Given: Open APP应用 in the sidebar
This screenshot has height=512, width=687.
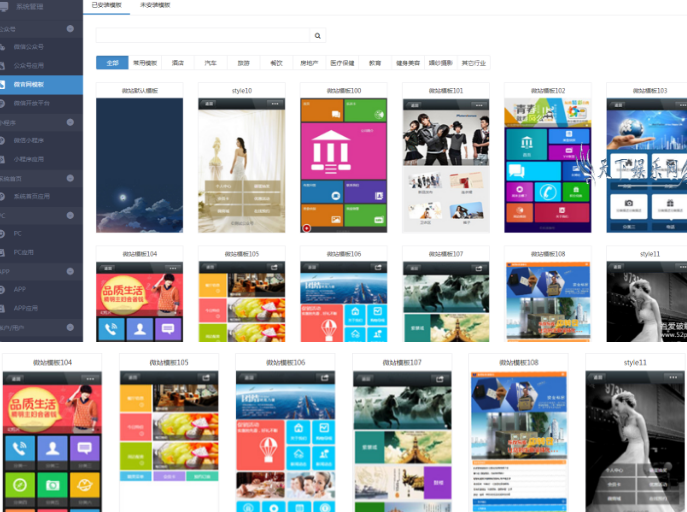Looking at the screenshot, I should point(25,308).
